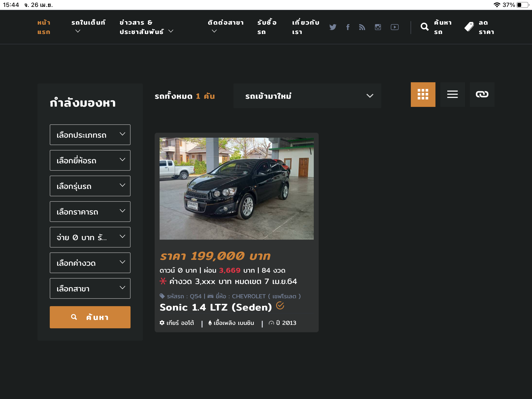Click the magnifier search car icon
532x399 pixels.
pyautogui.click(x=425, y=27)
